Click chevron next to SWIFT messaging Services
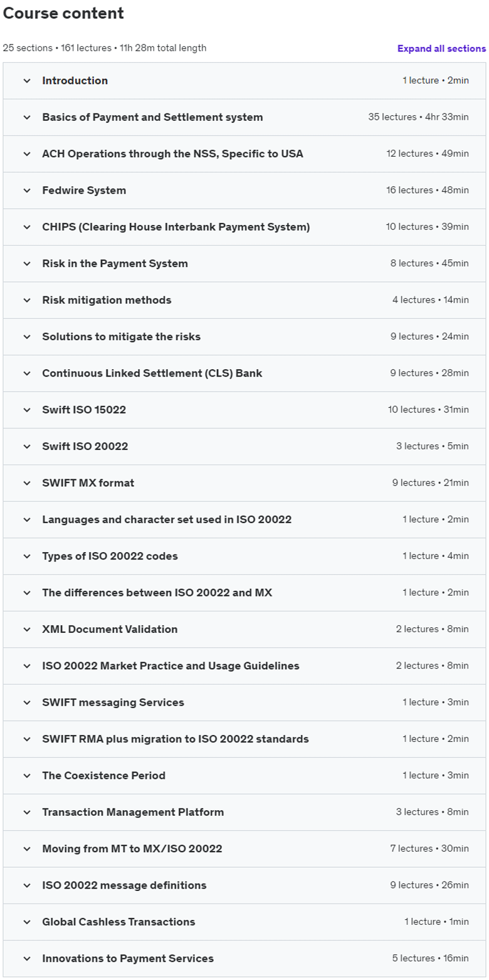Viewport: 489px width, 980px height. point(27,702)
